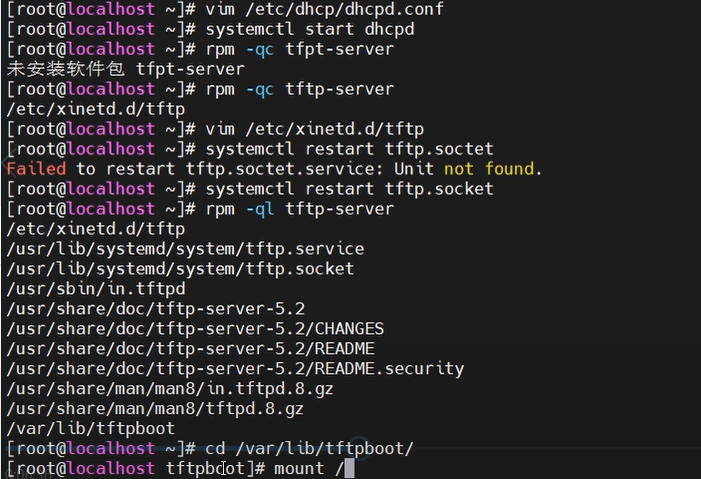Click the '未安装软件包 tfpt-server' message
The height and width of the screenshot is (479, 701).
point(125,69)
